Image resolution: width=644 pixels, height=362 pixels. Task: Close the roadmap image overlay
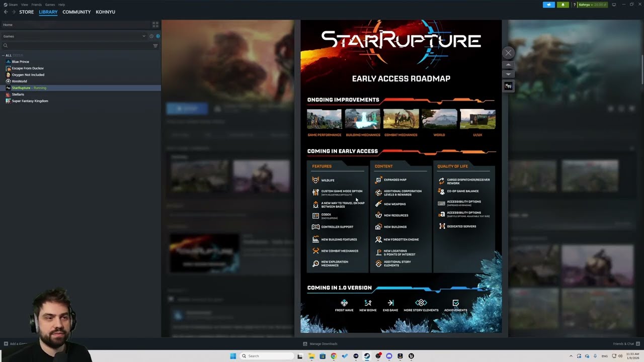(508, 53)
